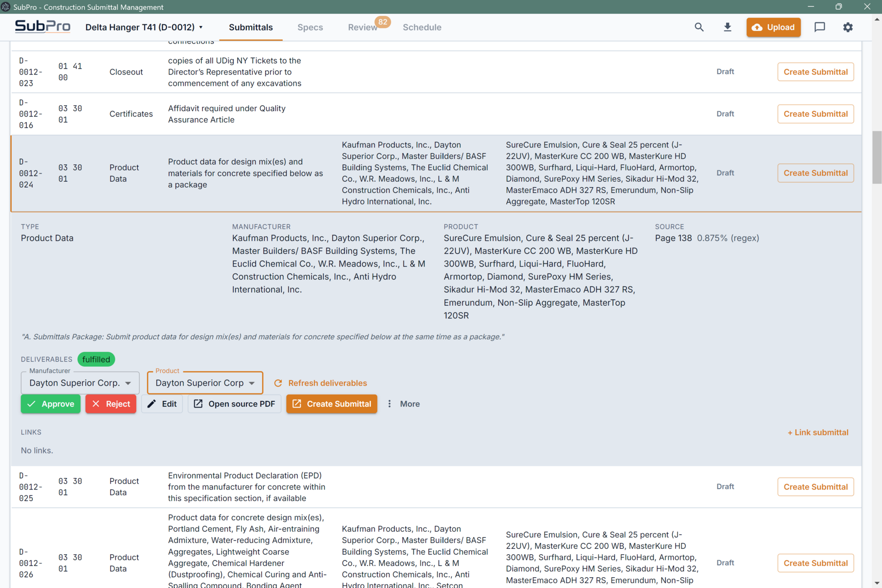Click the three-dot More menu icon

point(390,404)
